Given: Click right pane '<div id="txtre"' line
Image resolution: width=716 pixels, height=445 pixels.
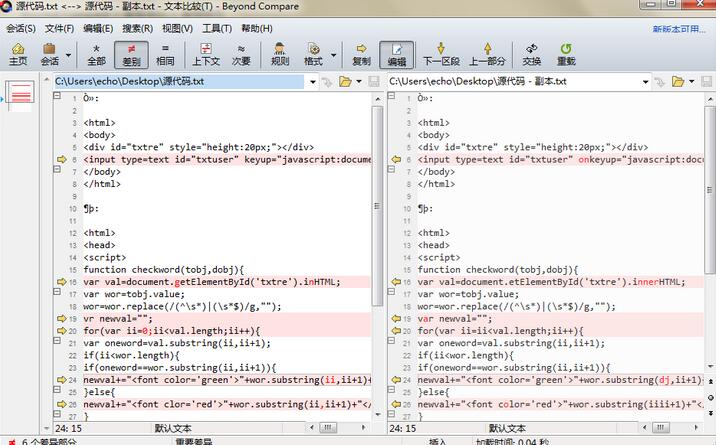Looking at the screenshot, I should (533, 147).
